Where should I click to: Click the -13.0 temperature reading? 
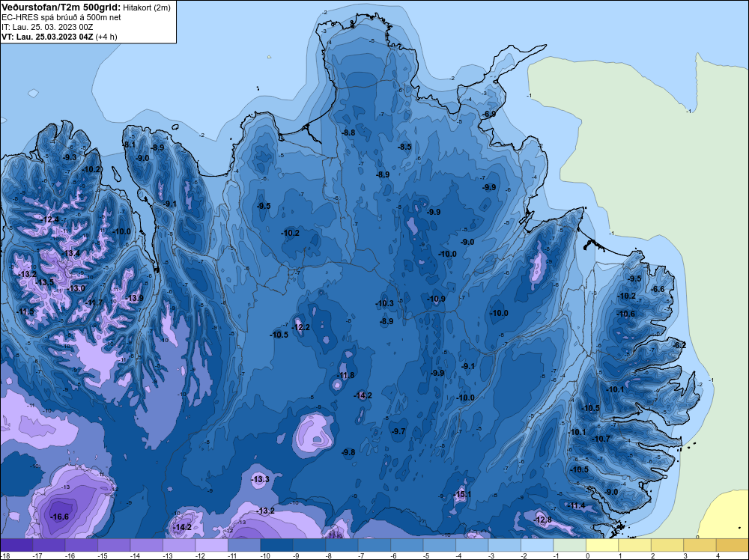(76, 288)
